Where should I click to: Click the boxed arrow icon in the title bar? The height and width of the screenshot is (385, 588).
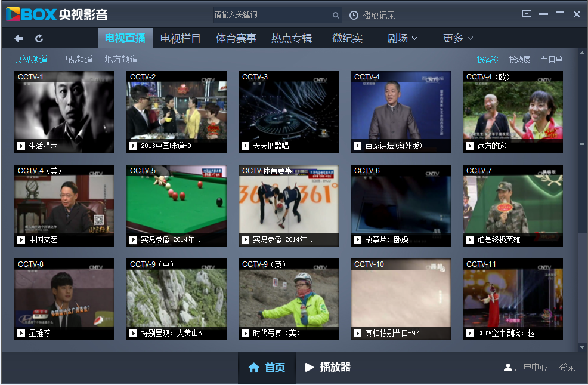(x=527, y=13)
